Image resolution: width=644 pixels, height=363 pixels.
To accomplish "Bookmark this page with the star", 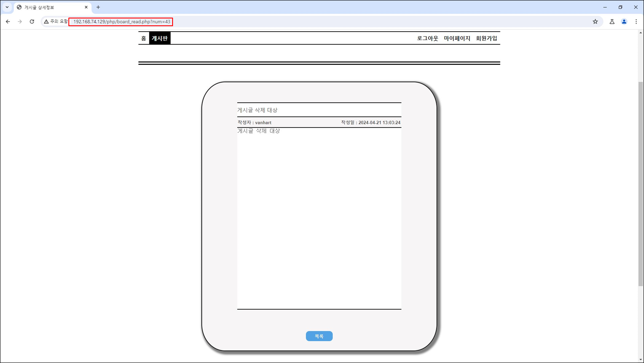I will tap(595, 21).
